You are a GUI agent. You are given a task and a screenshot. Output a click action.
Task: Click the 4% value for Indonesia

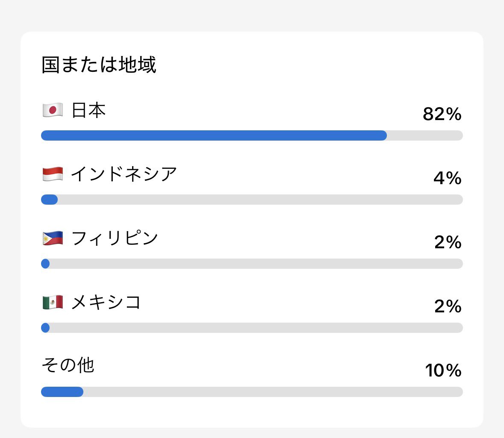pos(448,178)
